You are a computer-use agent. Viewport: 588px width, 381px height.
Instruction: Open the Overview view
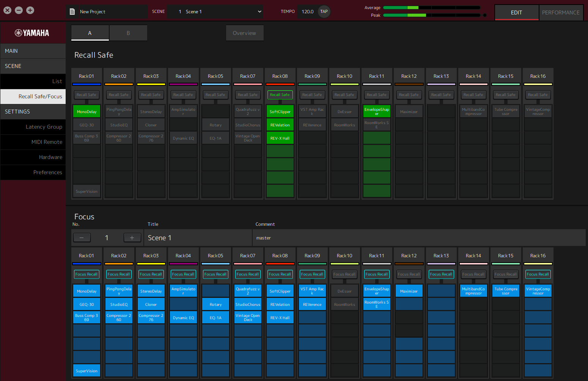(244, 33)
